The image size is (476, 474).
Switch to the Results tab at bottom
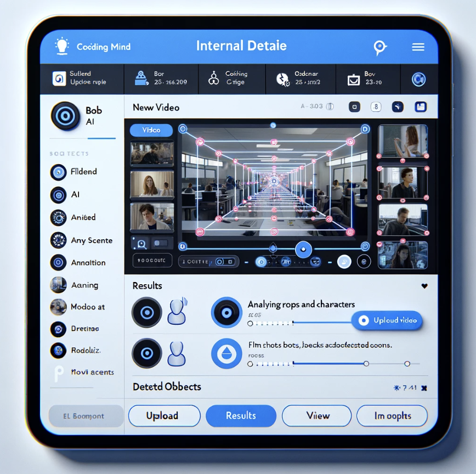coord(241,416)
